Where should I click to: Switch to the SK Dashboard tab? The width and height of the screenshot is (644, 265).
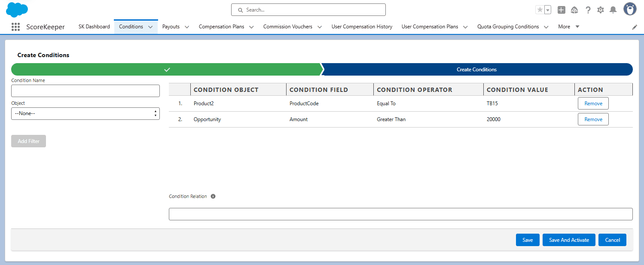94,26
